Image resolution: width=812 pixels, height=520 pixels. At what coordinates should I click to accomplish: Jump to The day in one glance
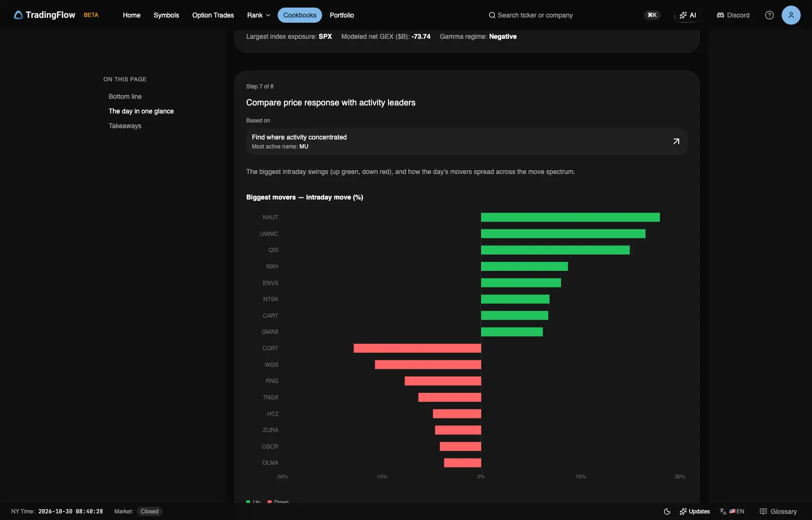point(141,111)
